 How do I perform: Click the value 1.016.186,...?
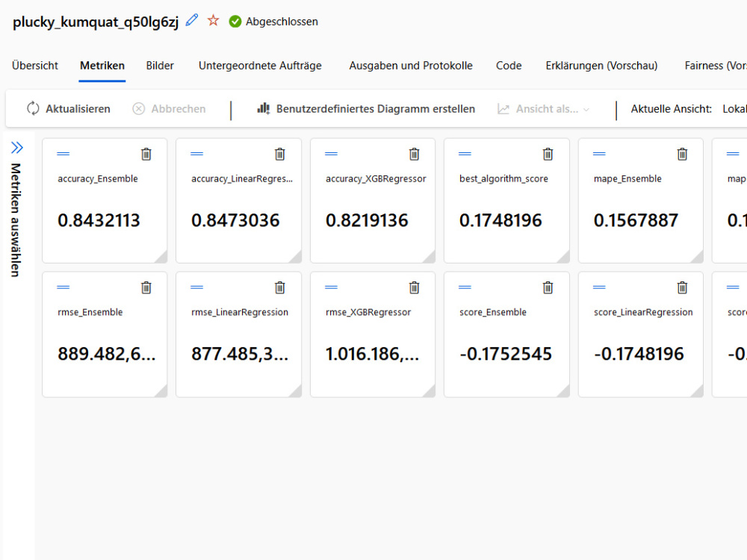[373, 354]
